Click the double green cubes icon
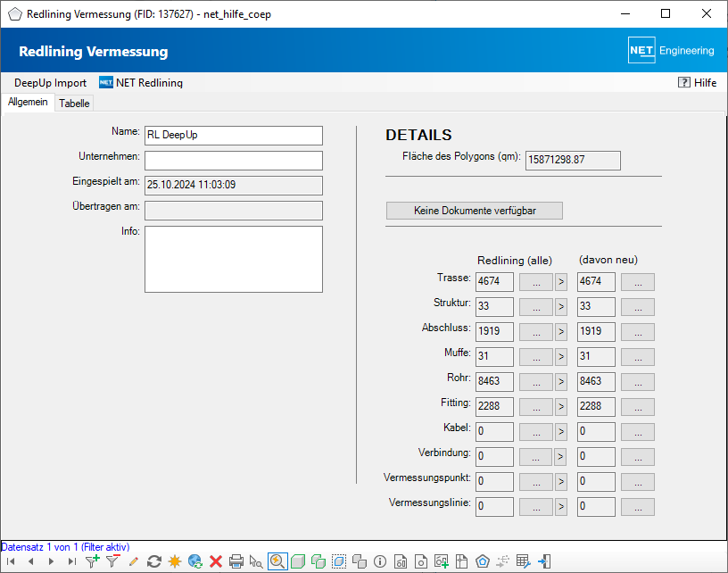Viewport: 728px width, 573px height. click(x=318, y=561)
